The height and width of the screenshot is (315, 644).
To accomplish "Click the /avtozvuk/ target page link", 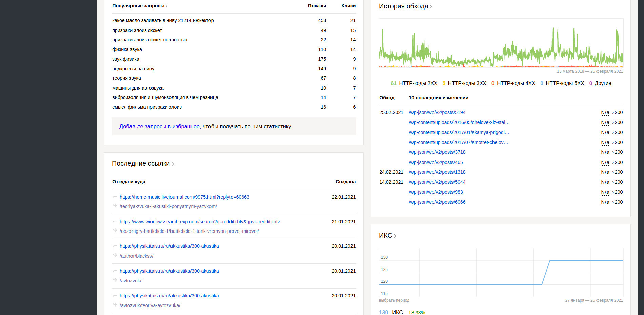I will click(x=130, y=281).
